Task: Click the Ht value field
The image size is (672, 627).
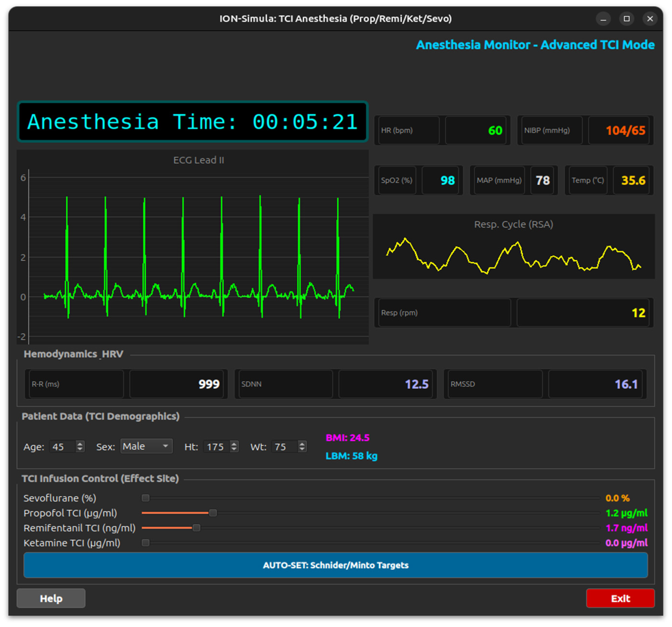Action: click(217, 447)
